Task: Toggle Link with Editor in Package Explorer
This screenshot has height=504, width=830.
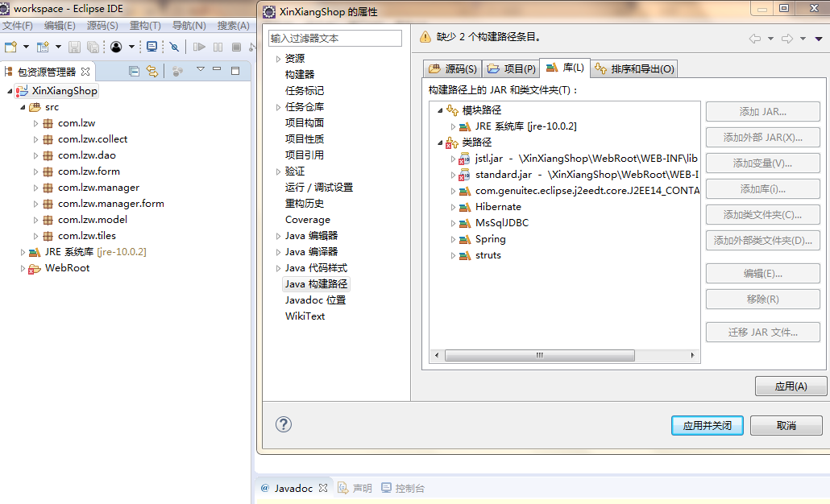Action: (152, 71)
